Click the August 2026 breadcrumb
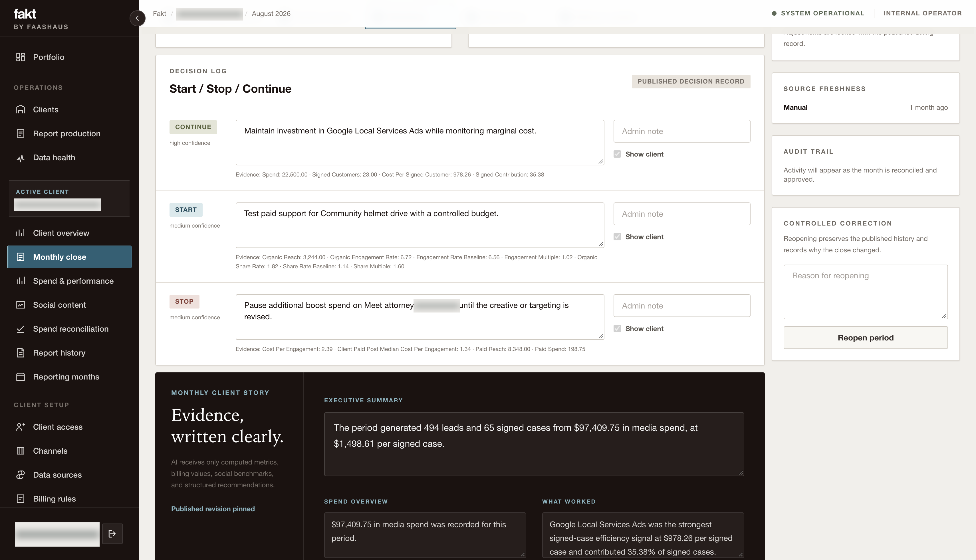The width and height of the screenshot is (976, 560). (x=271, y=14)
